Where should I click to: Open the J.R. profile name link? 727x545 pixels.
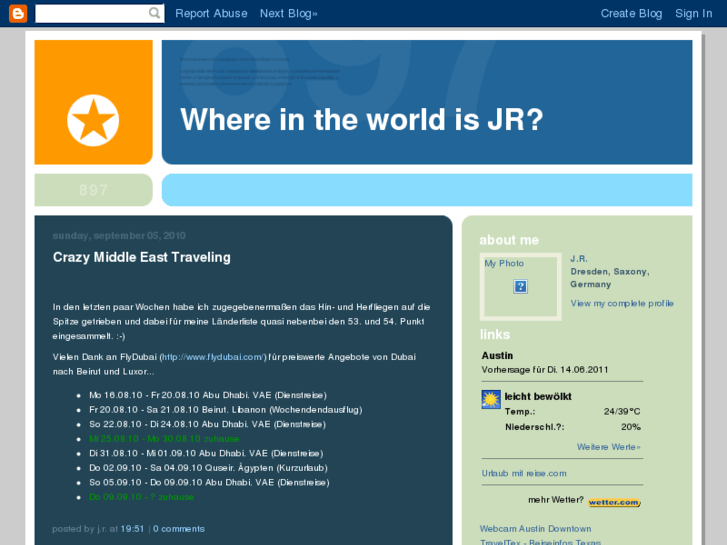click(579, 259)
